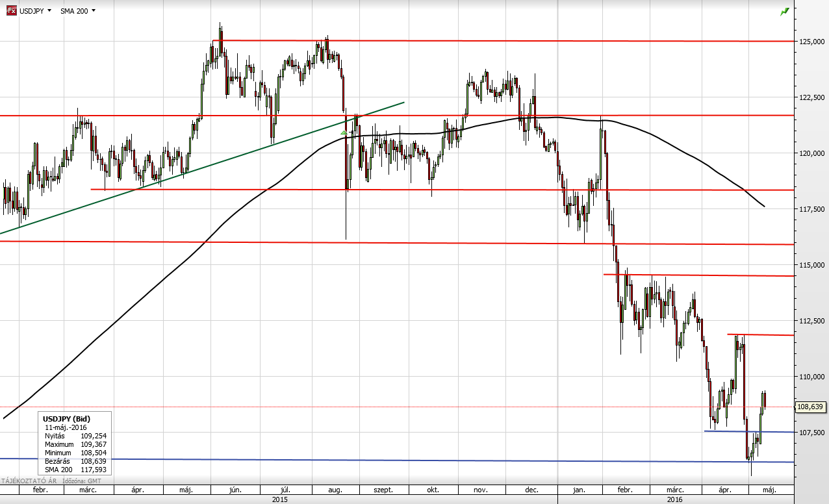Click the 107,500 price axis label
Image resolution: width=829 pixels, height=504 pixels.
pos(812,433)
